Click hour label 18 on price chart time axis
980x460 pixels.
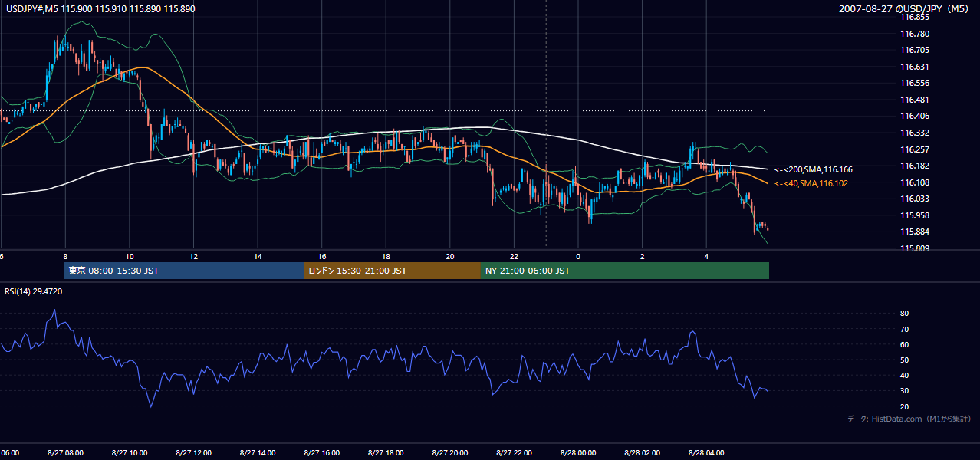(386, 256)
